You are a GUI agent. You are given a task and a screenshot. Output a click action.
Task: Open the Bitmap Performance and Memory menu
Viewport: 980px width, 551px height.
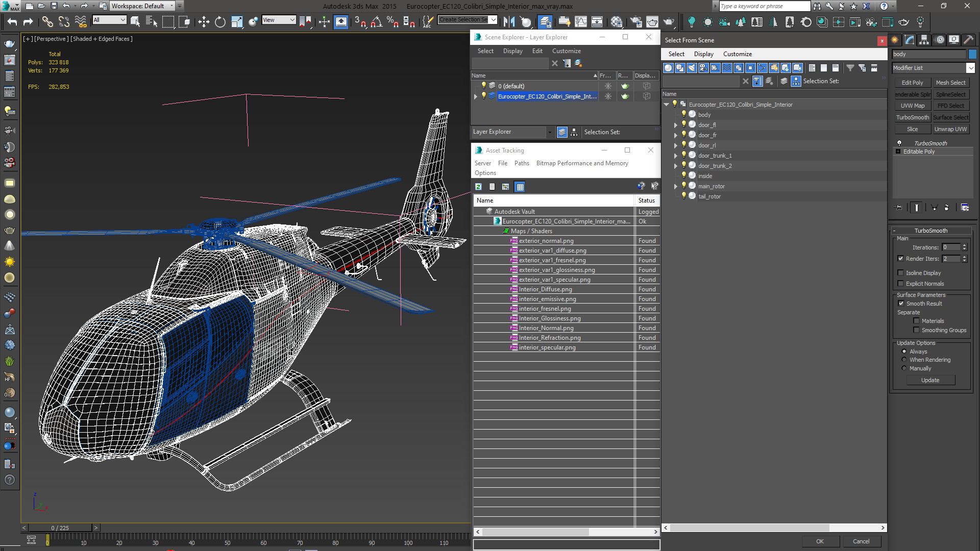tap(582, 163)
